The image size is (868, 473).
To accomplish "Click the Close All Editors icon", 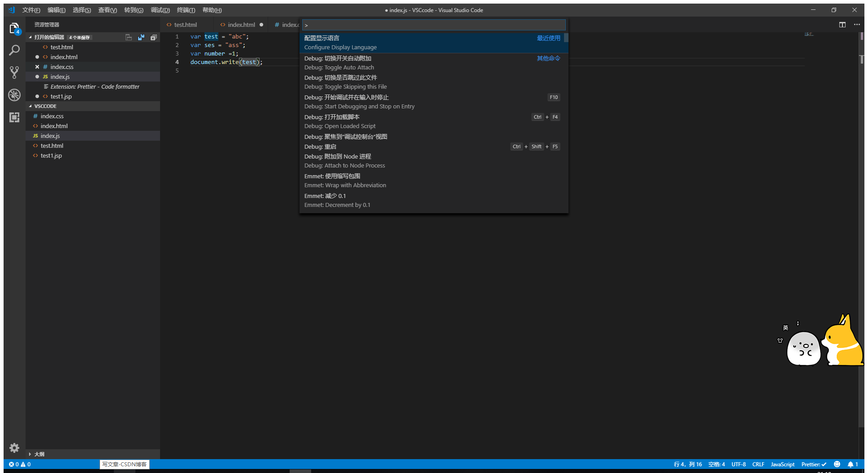I will coord(154,37).
